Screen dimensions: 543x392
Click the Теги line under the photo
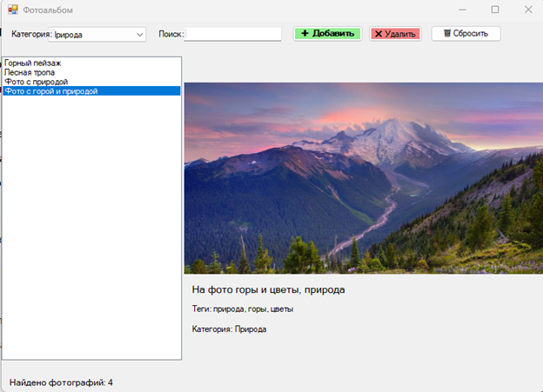[x=242, y=309]
